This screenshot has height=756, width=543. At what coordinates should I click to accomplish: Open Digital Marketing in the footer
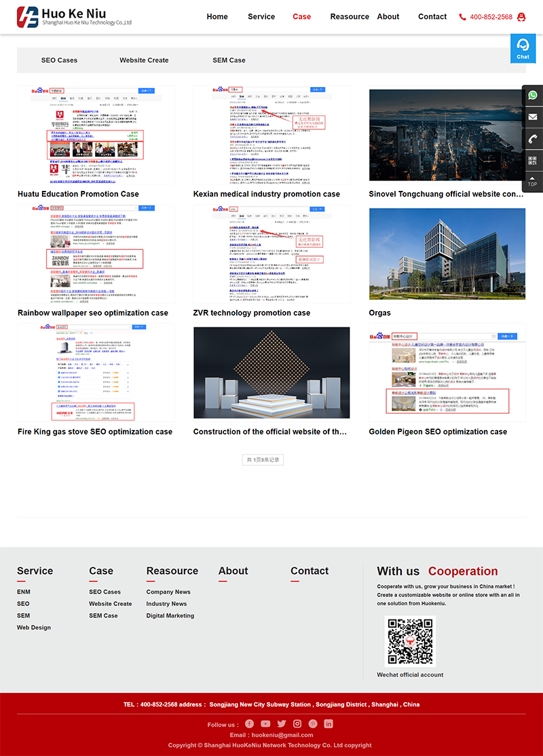click(170, 615)
